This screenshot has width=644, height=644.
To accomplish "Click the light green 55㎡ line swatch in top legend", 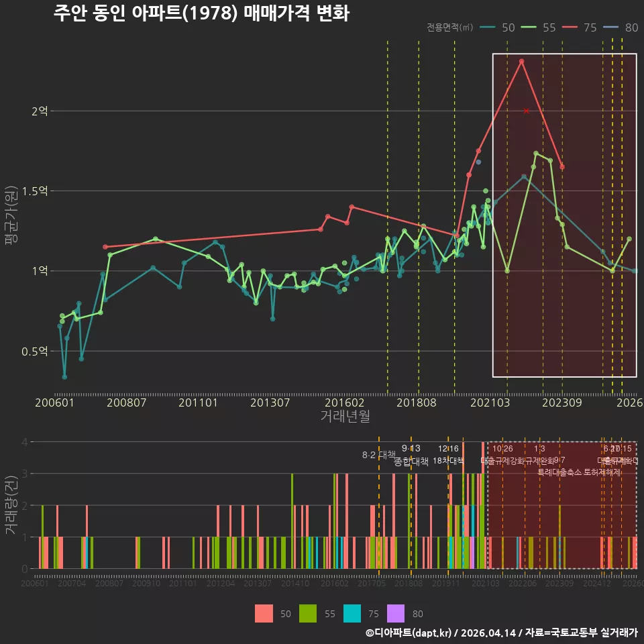I will [x=529, y=28].
